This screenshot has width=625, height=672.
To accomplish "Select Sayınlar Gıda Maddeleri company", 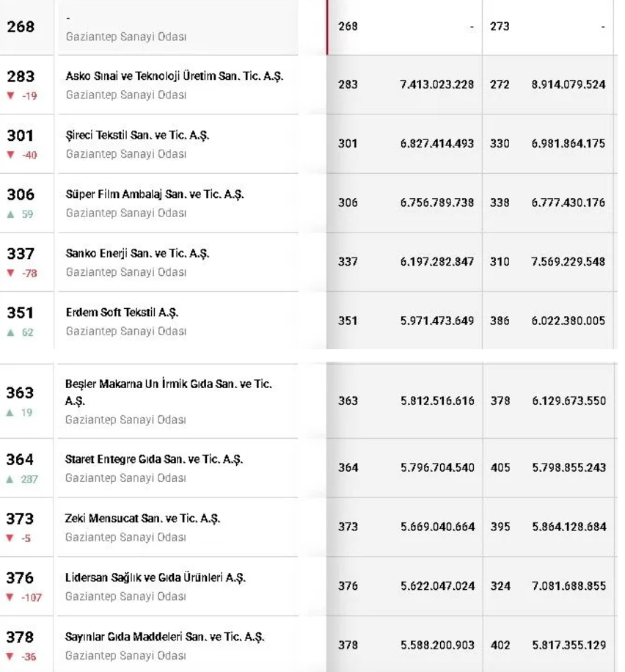I will (165, 637).
